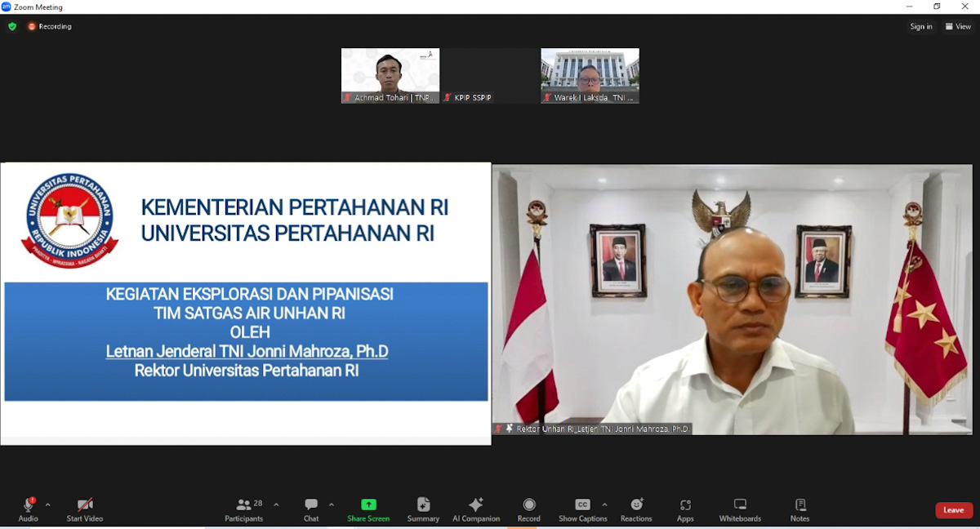
Task: Click Sign in at top right
Action: 921,26
